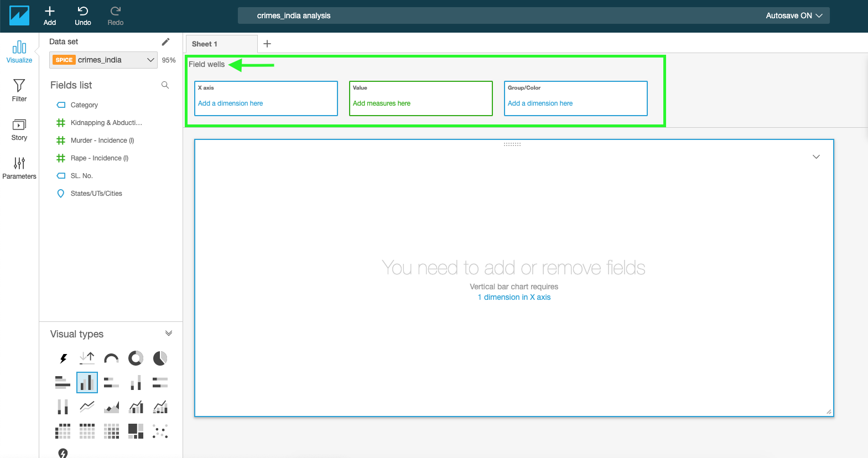Collapse the Visual types panel
Image resolution: width=868 pixels, height=458 pixels.
(169, 334)
